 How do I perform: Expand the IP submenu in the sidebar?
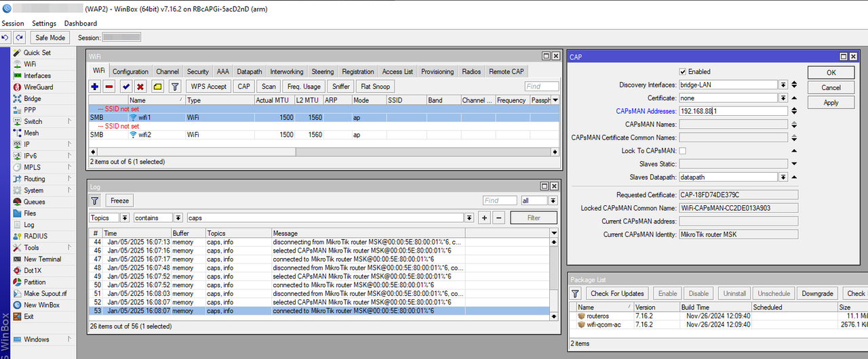pos(69,145)
